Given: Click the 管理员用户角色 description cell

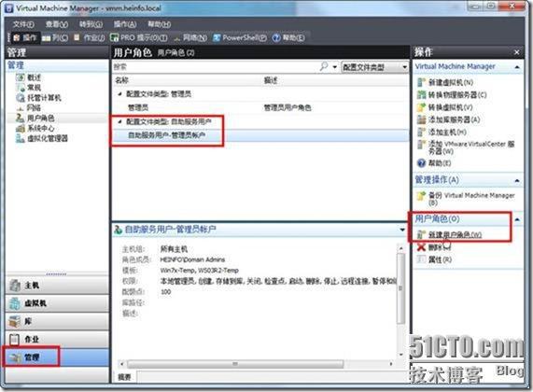Looking at the screenshot, I should (288, 107).
